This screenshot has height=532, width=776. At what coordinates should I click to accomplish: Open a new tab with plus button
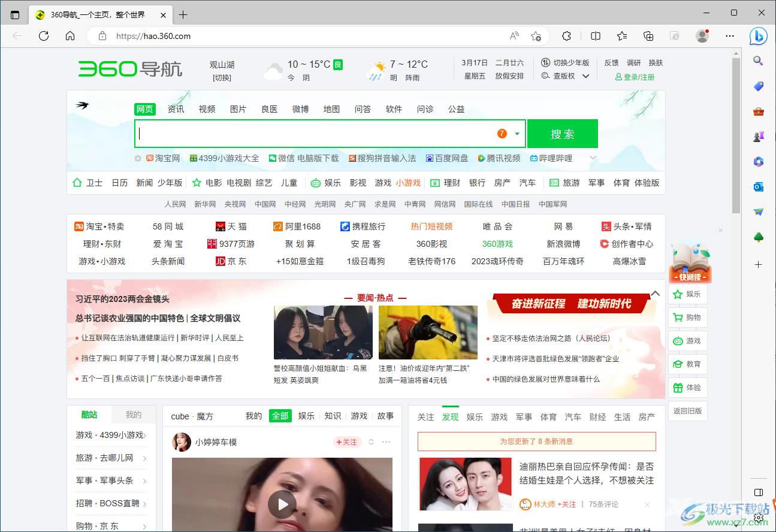[183, 15]
